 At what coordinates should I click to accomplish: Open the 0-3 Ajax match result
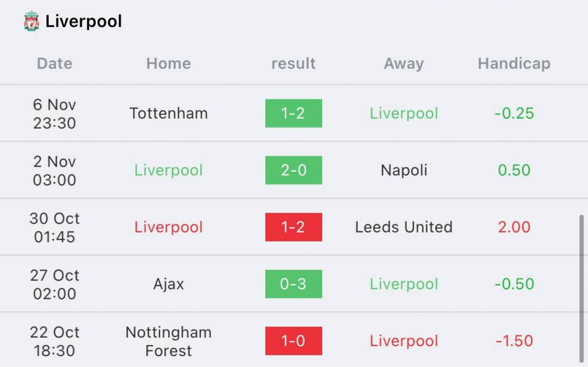tap(293, 284)
